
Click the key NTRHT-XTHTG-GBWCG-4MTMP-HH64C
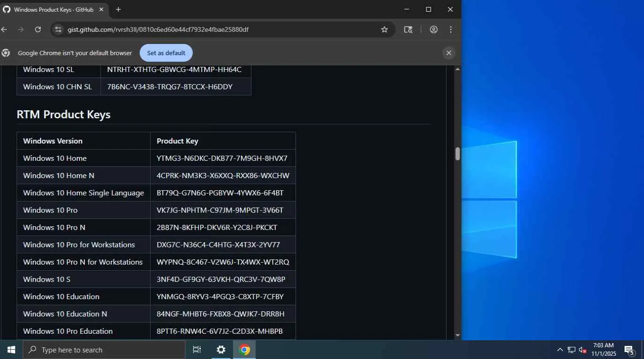point(174,69)
